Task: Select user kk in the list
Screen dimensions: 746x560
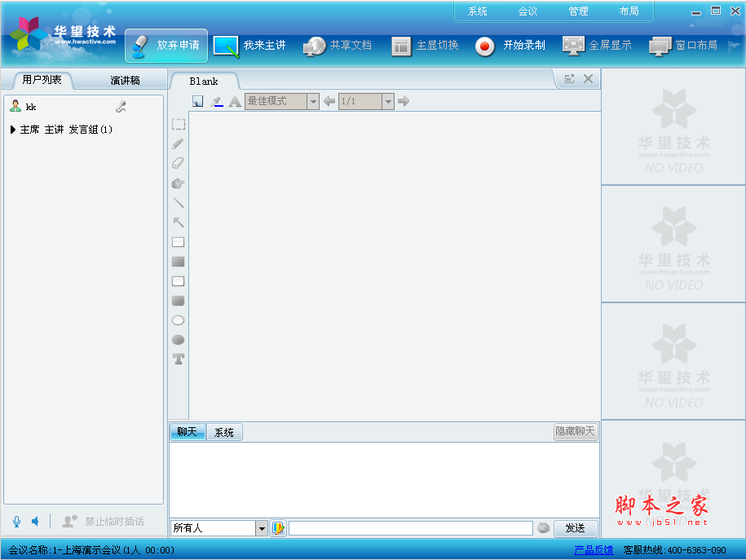Action: [x=31, y=107]
